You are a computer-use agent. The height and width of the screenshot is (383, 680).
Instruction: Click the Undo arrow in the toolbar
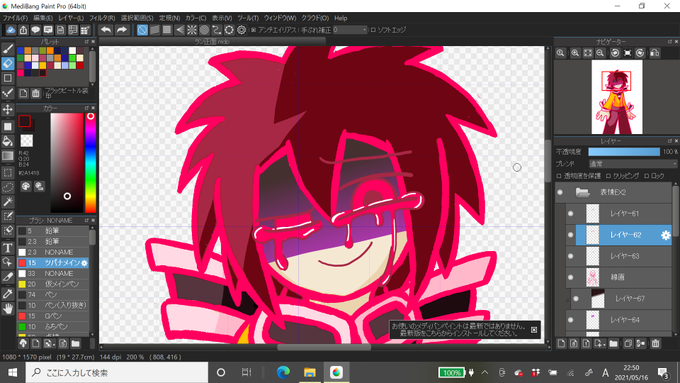(x=106, y=30)
